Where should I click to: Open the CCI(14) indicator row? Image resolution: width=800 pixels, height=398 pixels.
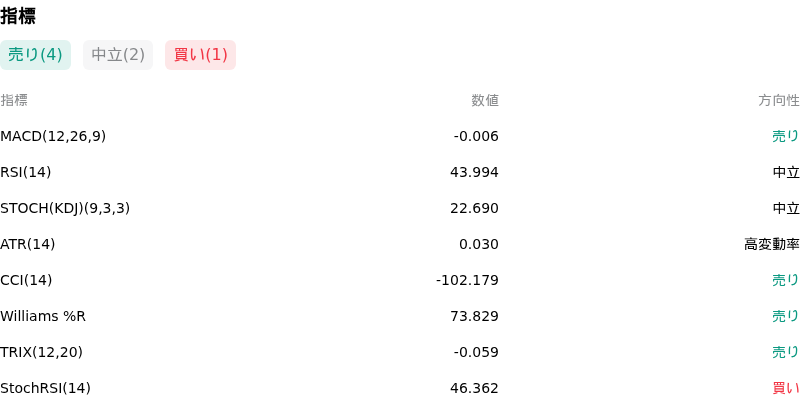(x=400, y=280)
